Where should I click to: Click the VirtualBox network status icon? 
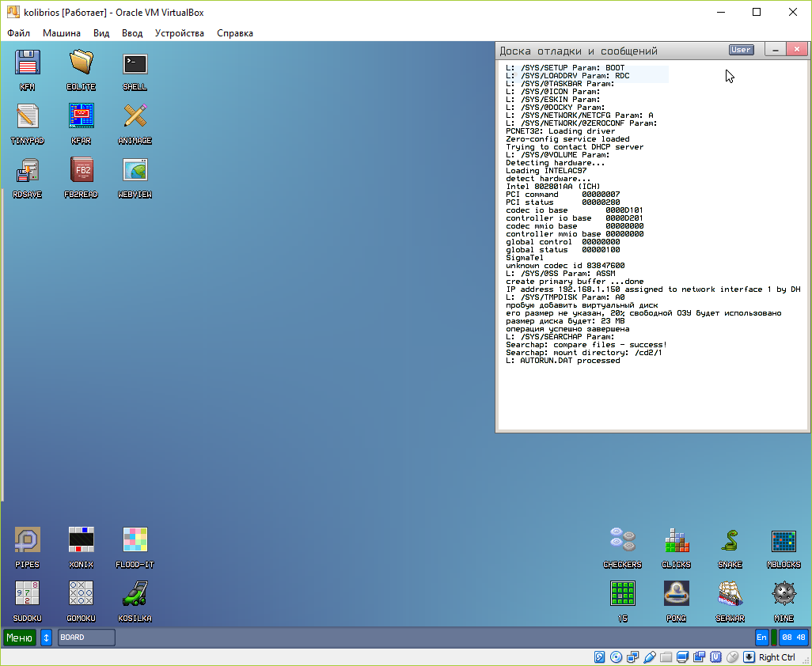[x=632, y=657]
